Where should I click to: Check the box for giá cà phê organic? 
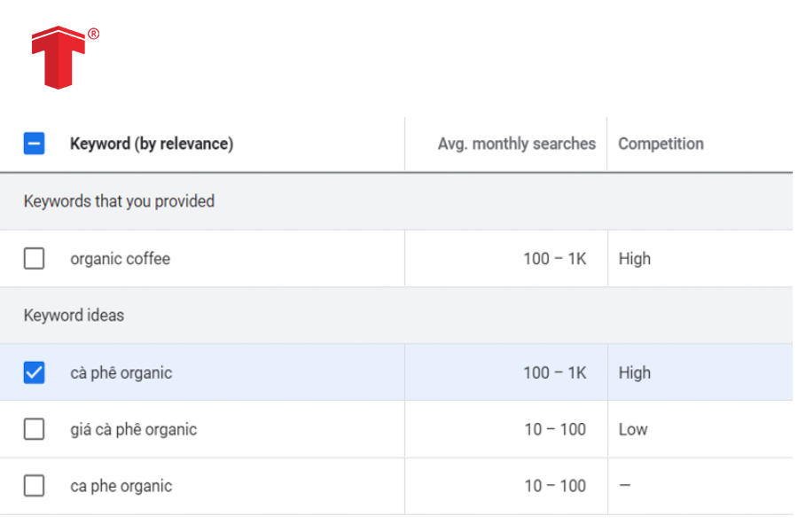[x=34, y=428]
